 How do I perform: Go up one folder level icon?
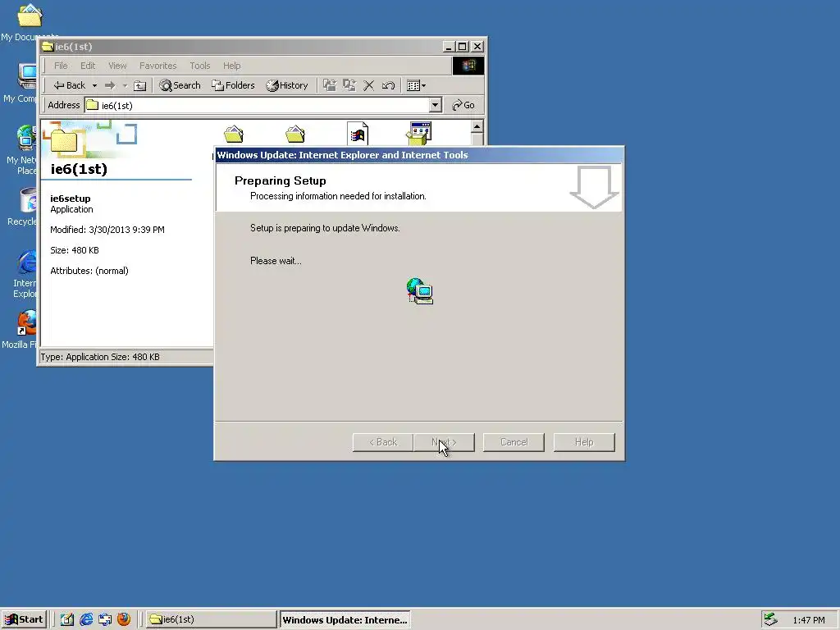point(139,85)
